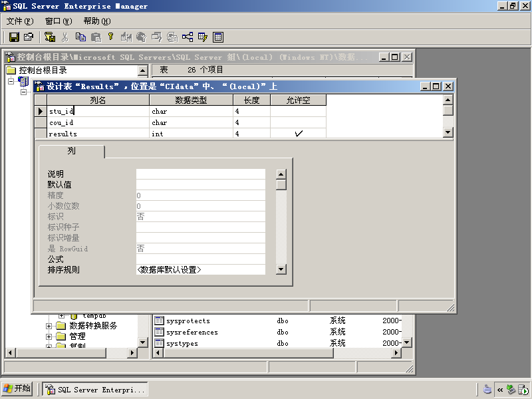Open the 帮助(H) menu

click(97, 21)
